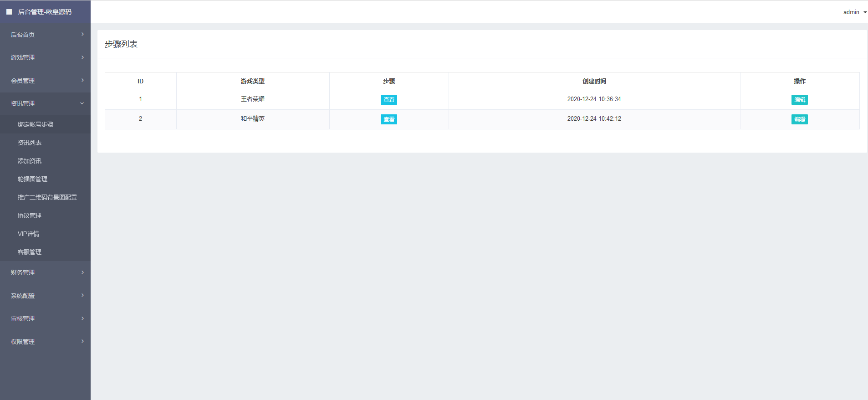The height and width of the screenshot is (400, 868).
Task: Expand the 财务管理 chevron arrow
Action: (x=82, y=272)
